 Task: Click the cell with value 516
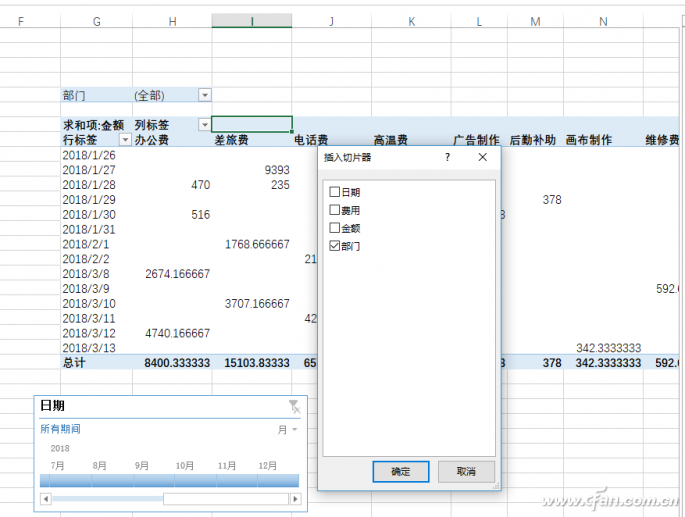coord(201,215)
